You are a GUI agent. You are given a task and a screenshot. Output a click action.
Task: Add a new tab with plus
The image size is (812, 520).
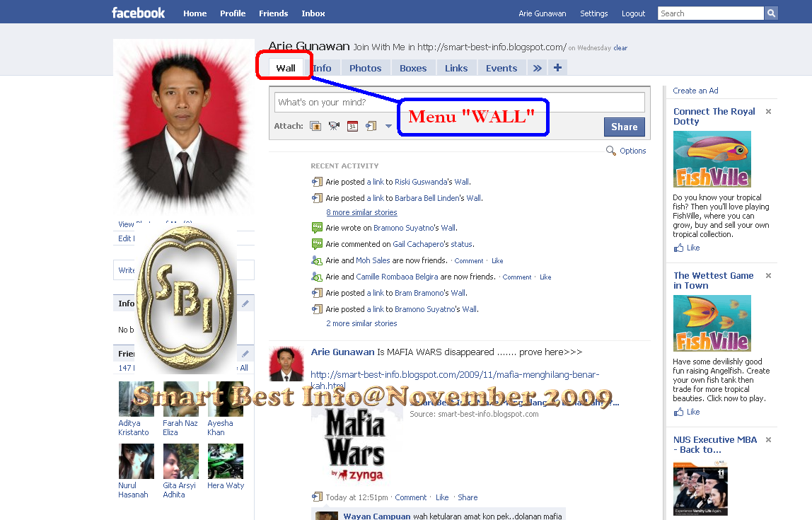[558, 67]
